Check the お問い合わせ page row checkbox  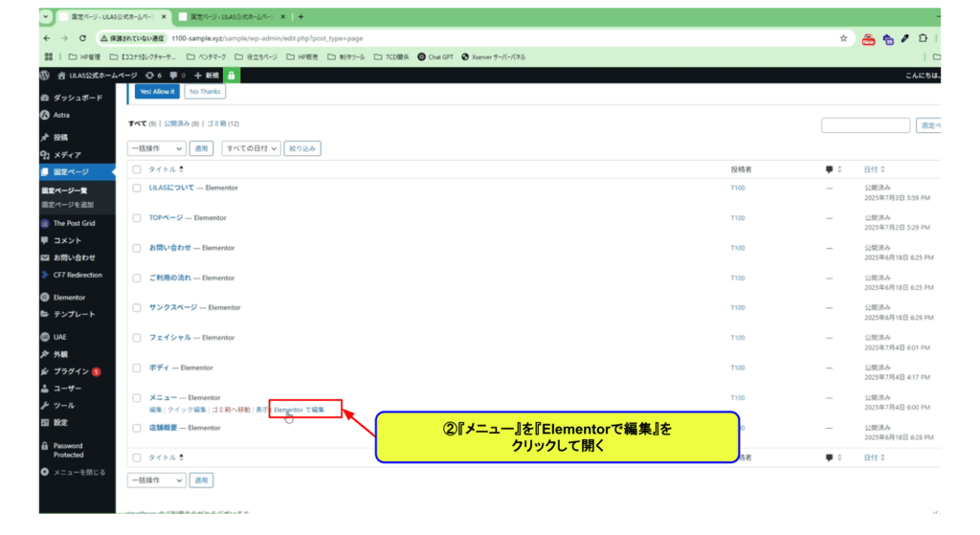point(137,248)
